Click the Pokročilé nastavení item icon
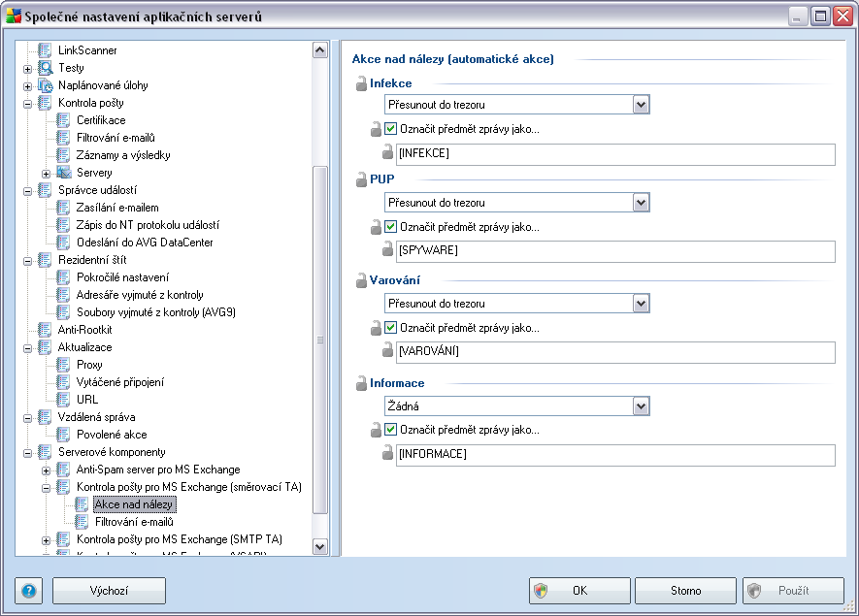 click(x=63, y=277)
